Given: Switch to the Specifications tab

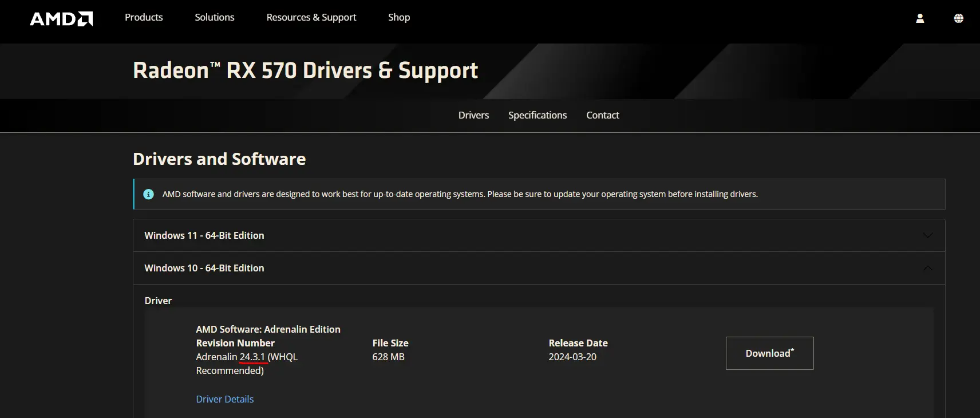Looking at the screenshot, I should click(538, 115).
